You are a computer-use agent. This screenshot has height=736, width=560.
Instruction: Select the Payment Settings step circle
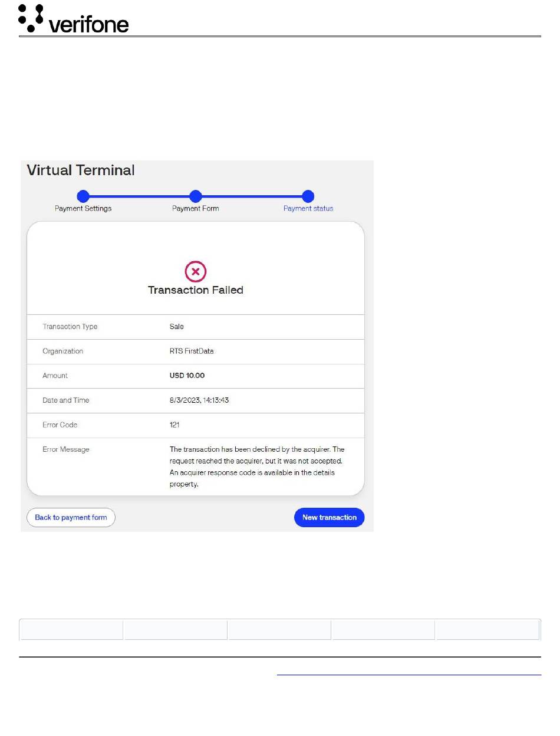[x=83, y=196]
